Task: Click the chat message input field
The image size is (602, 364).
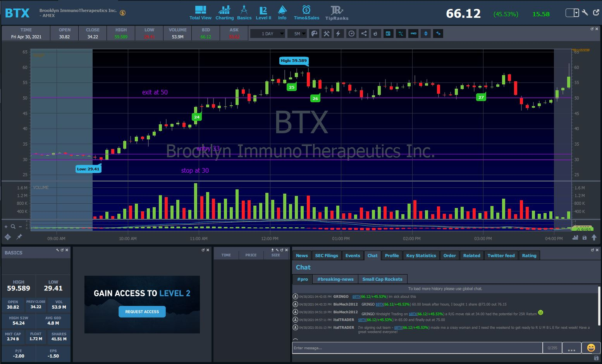Action: click(417, 348)
